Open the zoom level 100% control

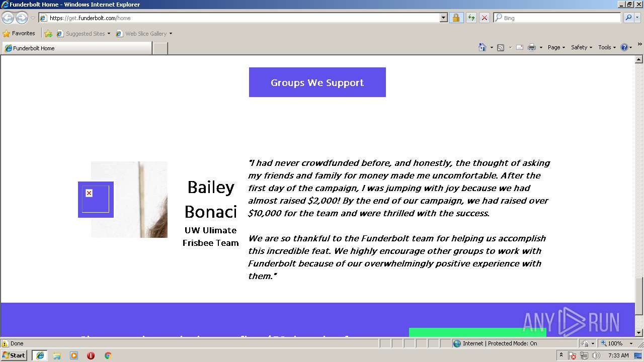(x=612, y=343)
